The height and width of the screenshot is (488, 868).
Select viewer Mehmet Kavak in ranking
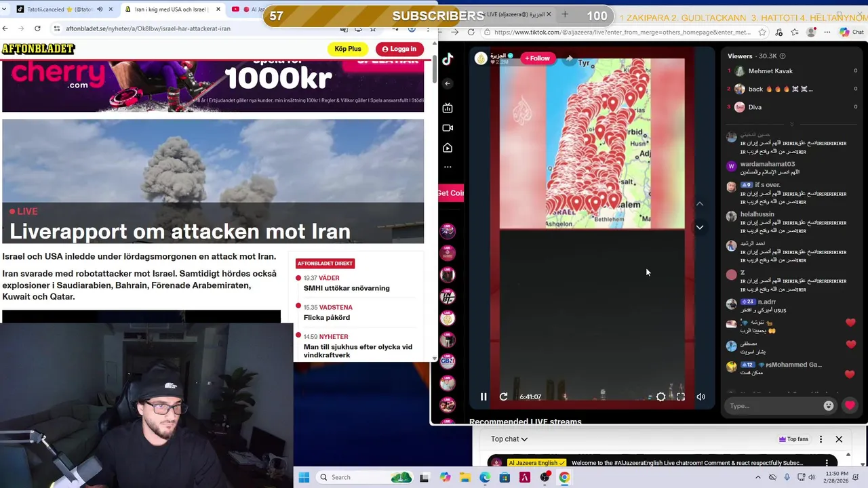pos(770,71)
